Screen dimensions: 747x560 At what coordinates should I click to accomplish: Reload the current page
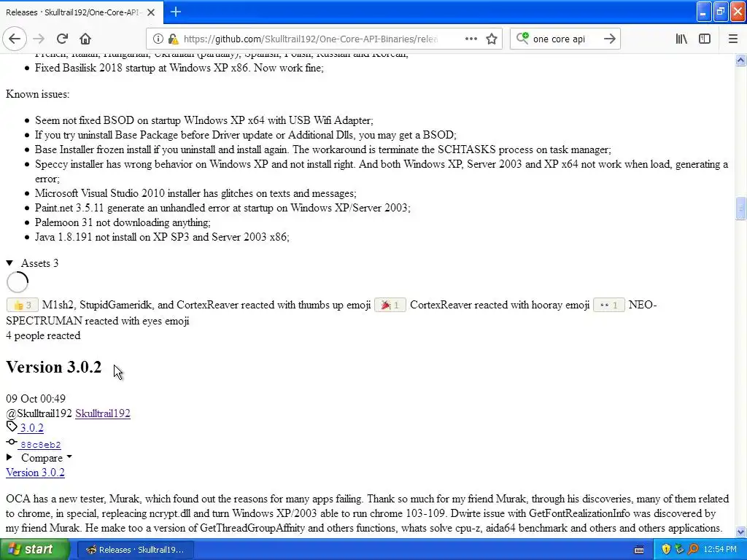(x=62, y=39)
